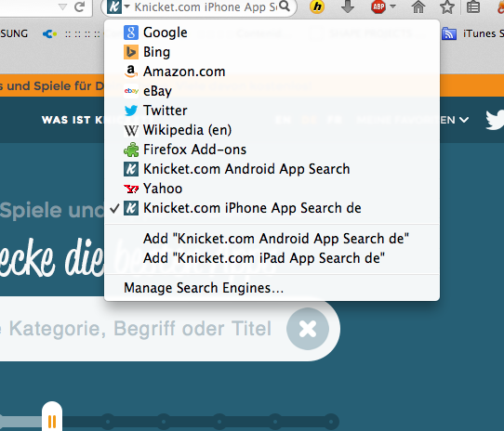
Task: Clear search field with X button
Action: pos(308,329)
